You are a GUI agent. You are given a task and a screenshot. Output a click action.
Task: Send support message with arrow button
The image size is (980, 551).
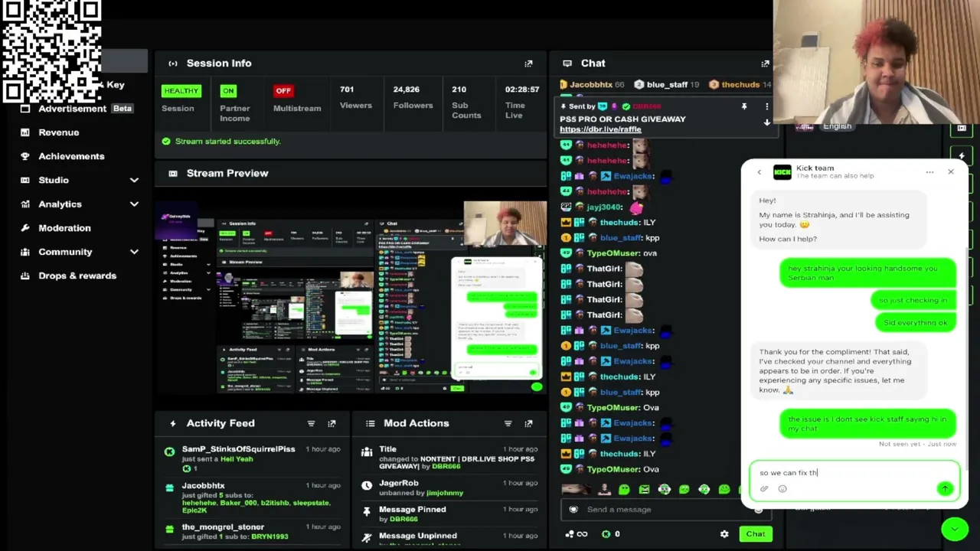tap(945, 489)
